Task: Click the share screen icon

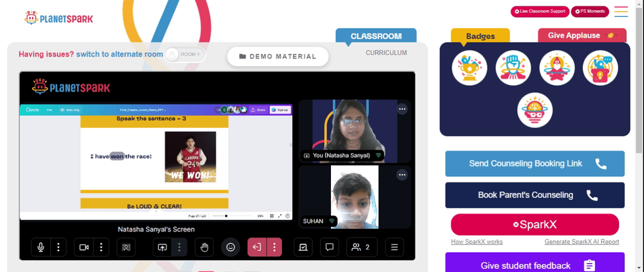Action: (x=162, y=247)
